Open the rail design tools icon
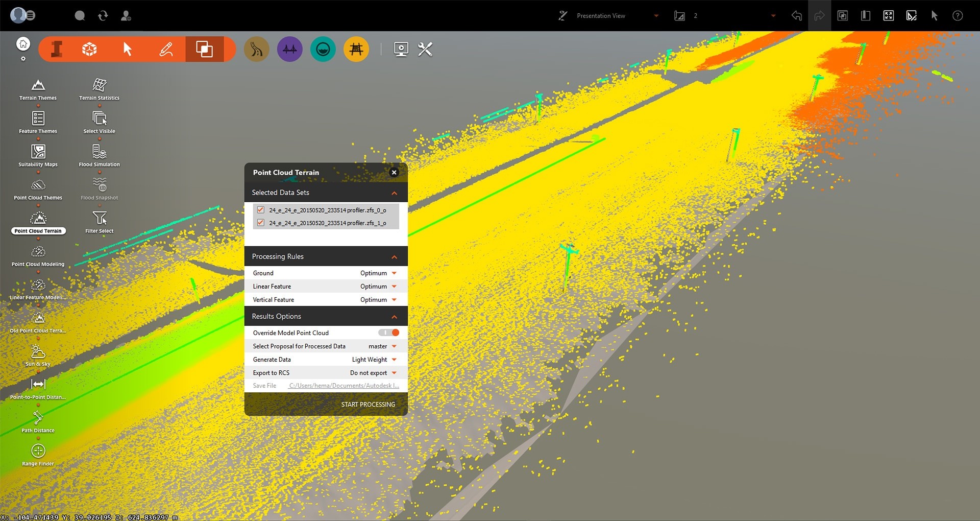The height and width of the screenshot is (521, 980). [356, 49]
